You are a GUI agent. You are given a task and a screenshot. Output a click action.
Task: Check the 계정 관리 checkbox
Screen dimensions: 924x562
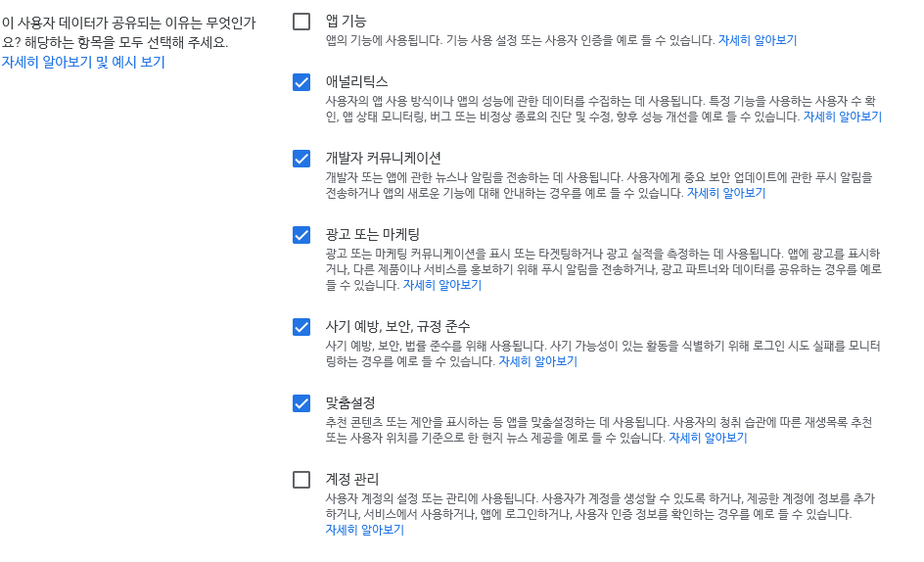point(301,480)
